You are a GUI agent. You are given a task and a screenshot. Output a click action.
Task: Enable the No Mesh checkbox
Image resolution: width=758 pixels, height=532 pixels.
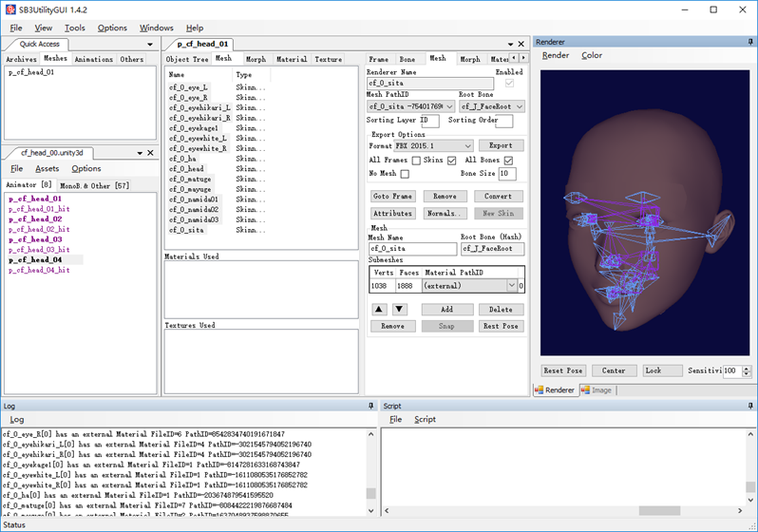click(x=405, y=174)
